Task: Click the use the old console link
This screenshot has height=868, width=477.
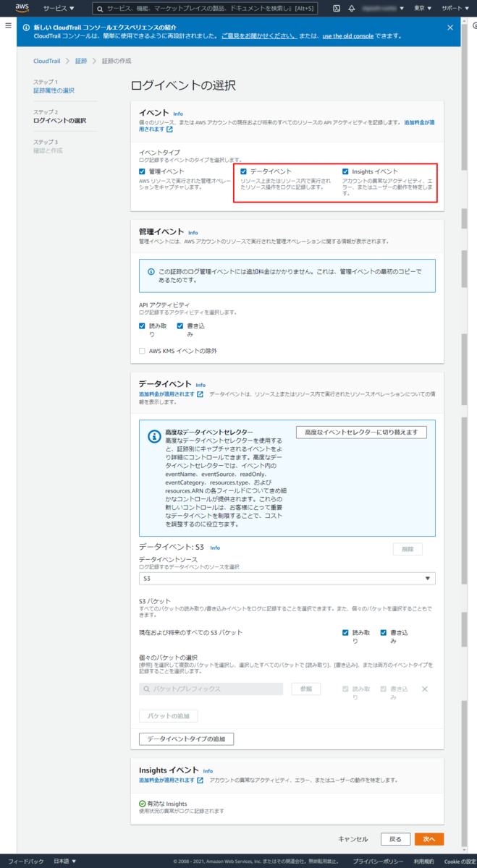Action: [x=348, y=35]
